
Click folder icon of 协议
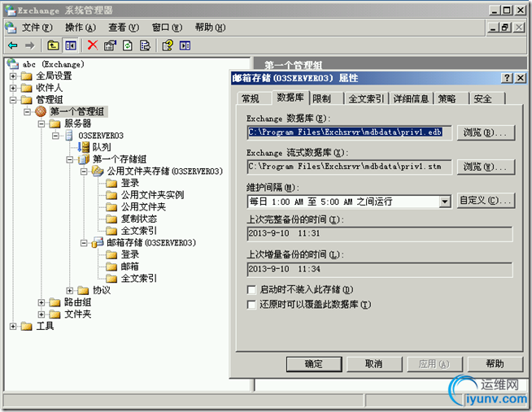coord(83,290)
